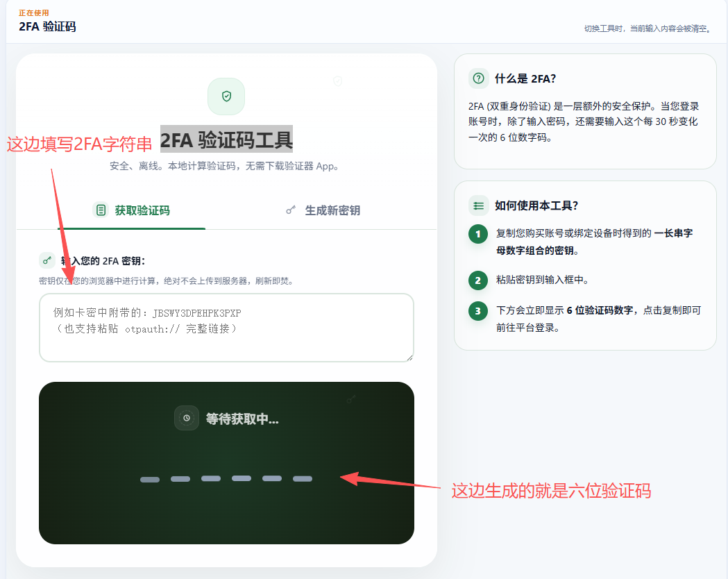Click the 等待获取中... status text
This screenshot has height=579, width=728.
pos(242,419)
